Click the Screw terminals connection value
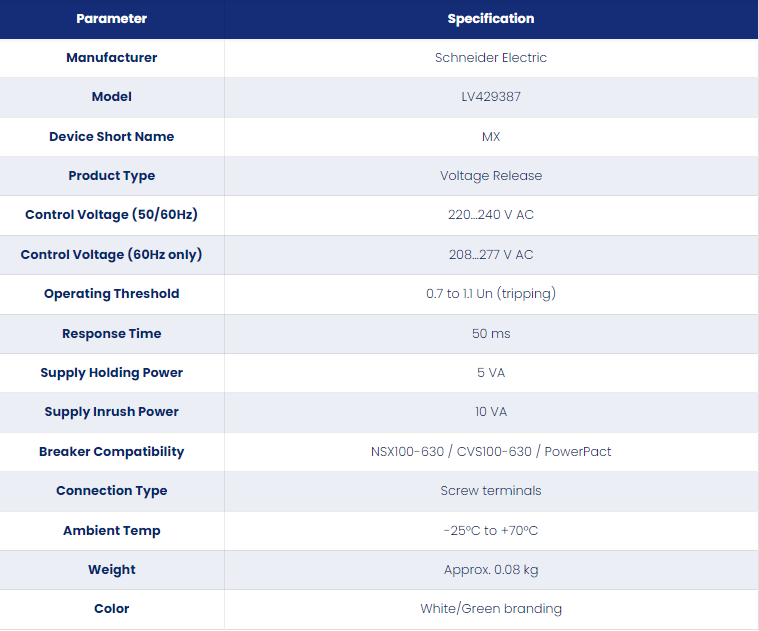Screen dimensions: 759x631 pos(491,491)
